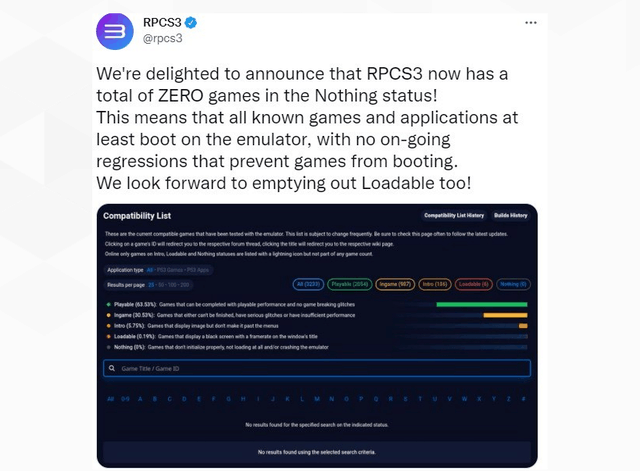Click the green Playable status bullet dot
The image size is (640, 471).
[x=109, y=304]
